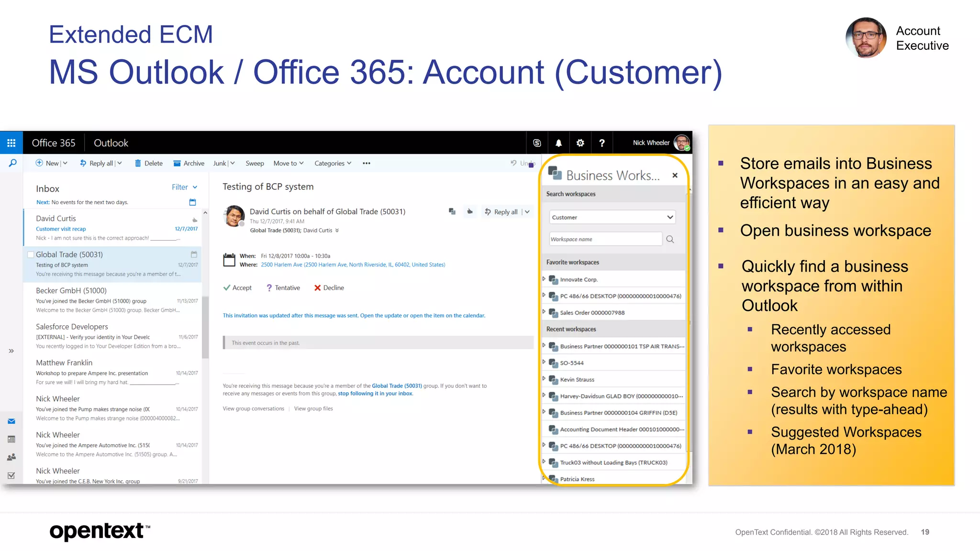The width and height of the screenshot is (980, 551).
Task: Open the help question mark
Action: [602, 143]
